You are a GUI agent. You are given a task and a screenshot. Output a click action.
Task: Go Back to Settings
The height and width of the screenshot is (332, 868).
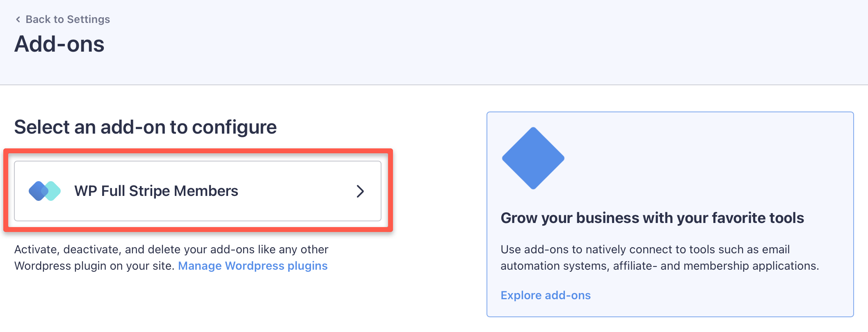click(68, 19)
